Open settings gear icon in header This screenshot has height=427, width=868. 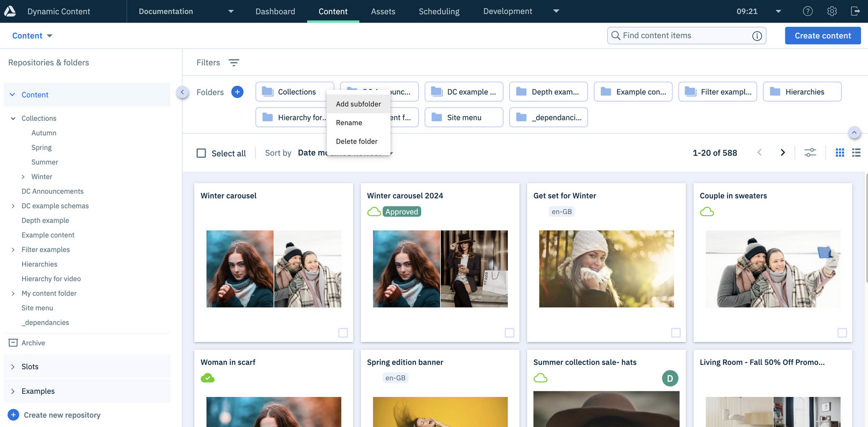[832, 11]
